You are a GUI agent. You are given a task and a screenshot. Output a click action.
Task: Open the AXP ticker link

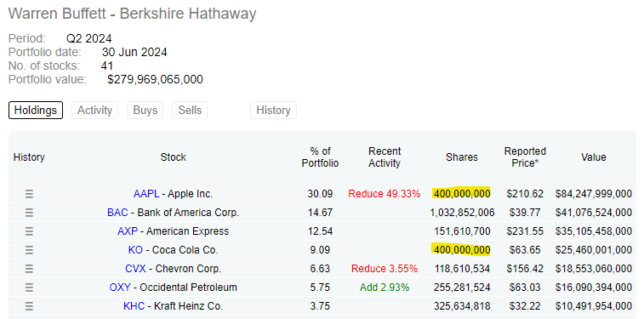[x=128, y=231]
